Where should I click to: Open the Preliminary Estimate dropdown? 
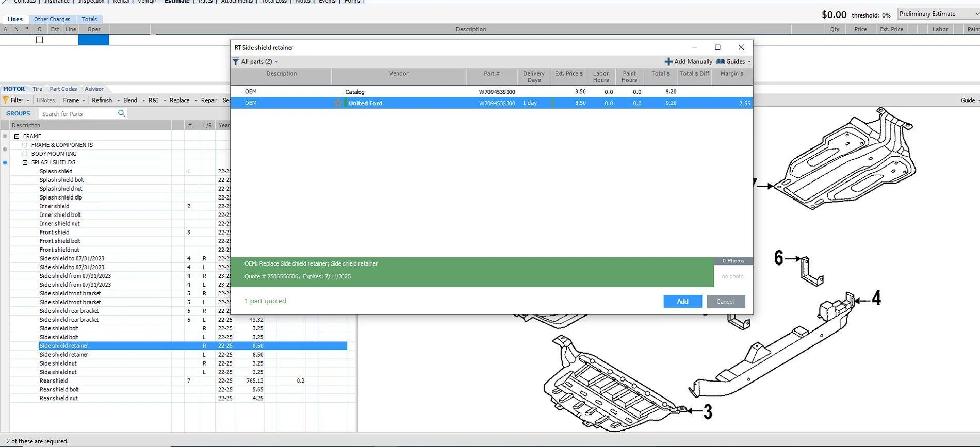[937, 14]
